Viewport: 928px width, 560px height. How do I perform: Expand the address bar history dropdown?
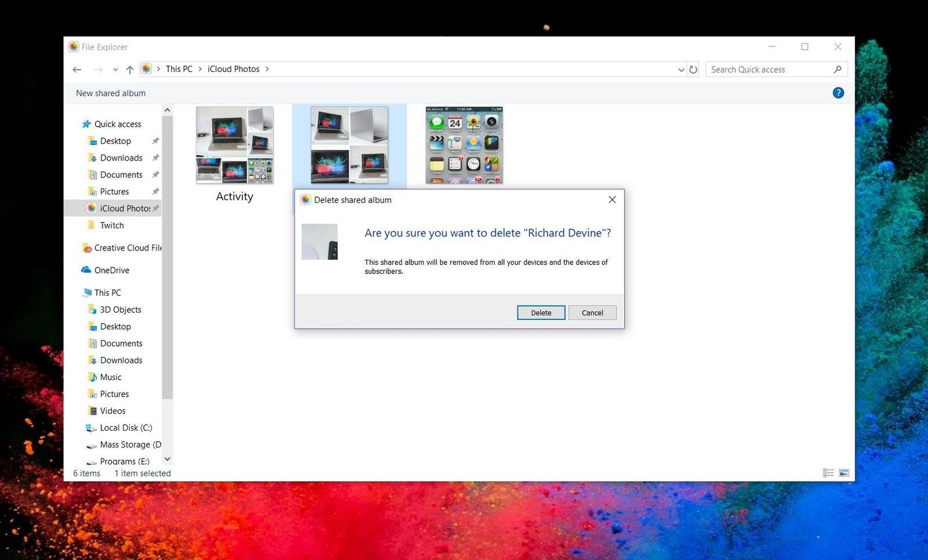pyautogui.click(x=681, y=70)
